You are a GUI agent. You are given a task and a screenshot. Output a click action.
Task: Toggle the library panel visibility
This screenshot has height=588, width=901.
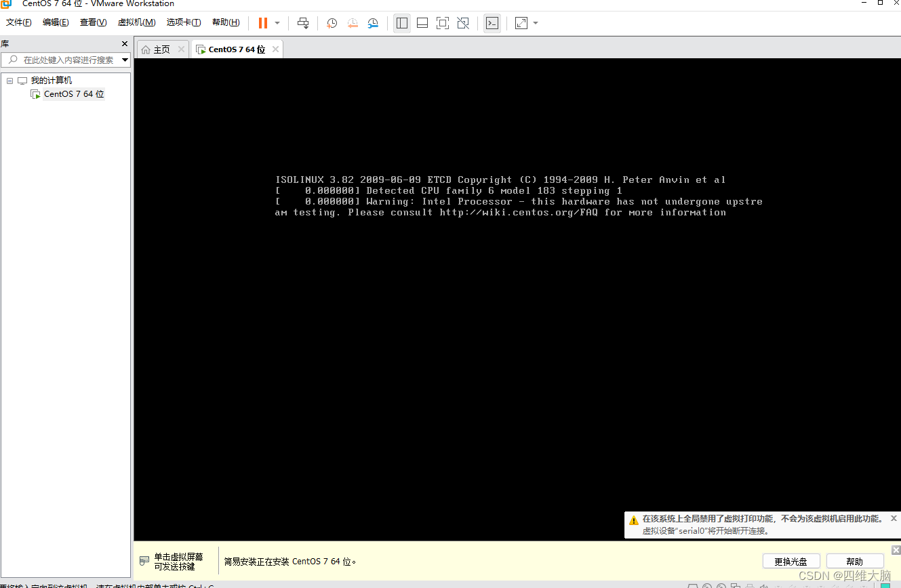pos(401,22)
